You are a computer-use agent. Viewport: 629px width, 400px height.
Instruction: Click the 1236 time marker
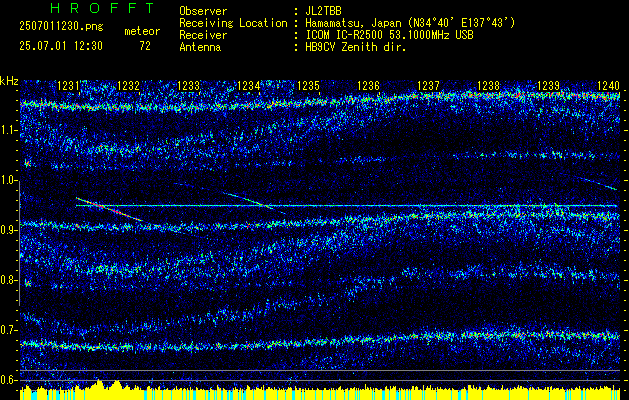tap(368, 85)
